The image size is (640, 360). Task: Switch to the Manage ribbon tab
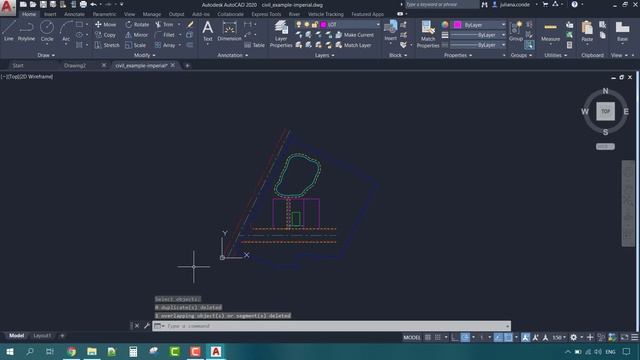pos(152,14)
